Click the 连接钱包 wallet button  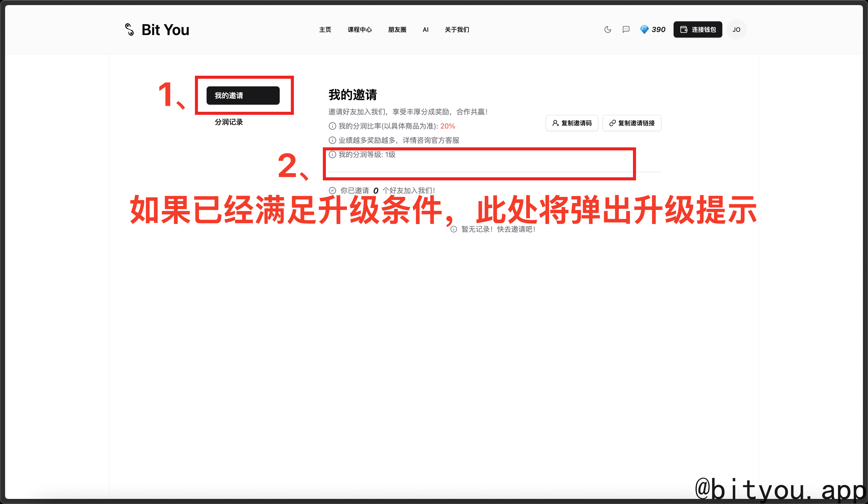pyautogui.click(x=697, y=30)
